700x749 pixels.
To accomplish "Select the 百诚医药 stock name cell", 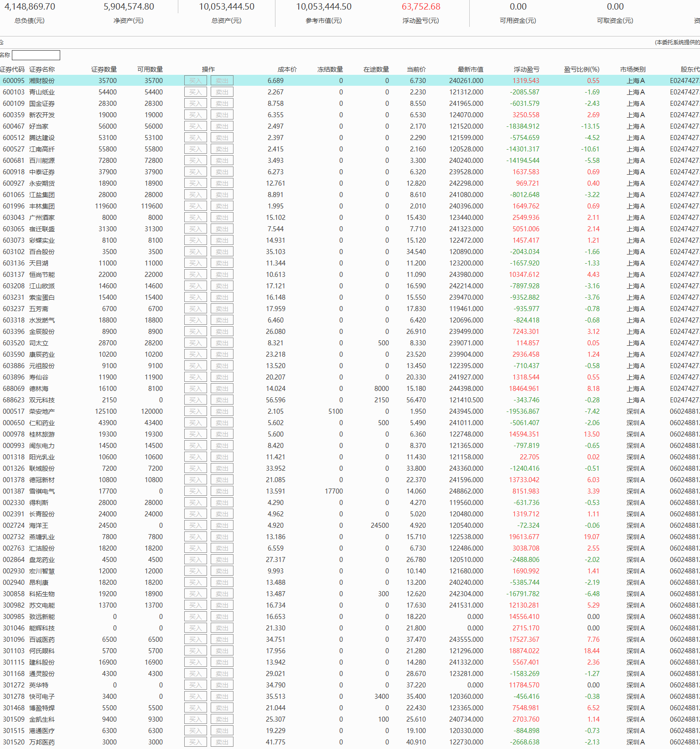I will (x=42, y=640).
